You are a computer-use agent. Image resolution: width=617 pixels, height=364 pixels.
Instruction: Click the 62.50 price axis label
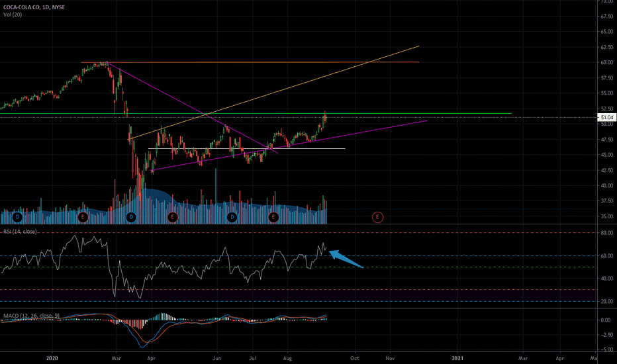[x=606, y=47]
